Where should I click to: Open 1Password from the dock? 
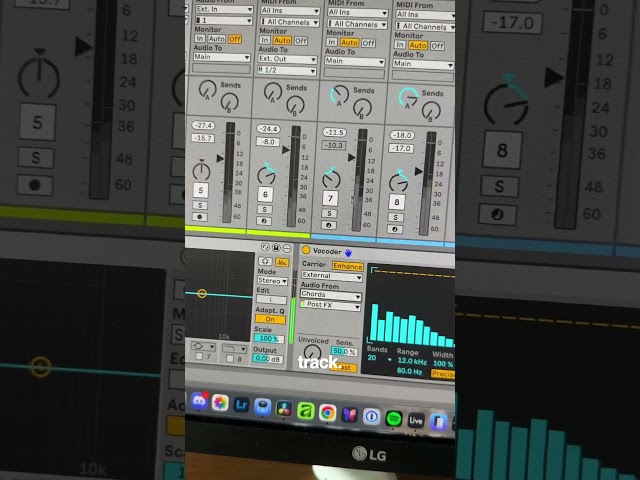pos(371,417)
